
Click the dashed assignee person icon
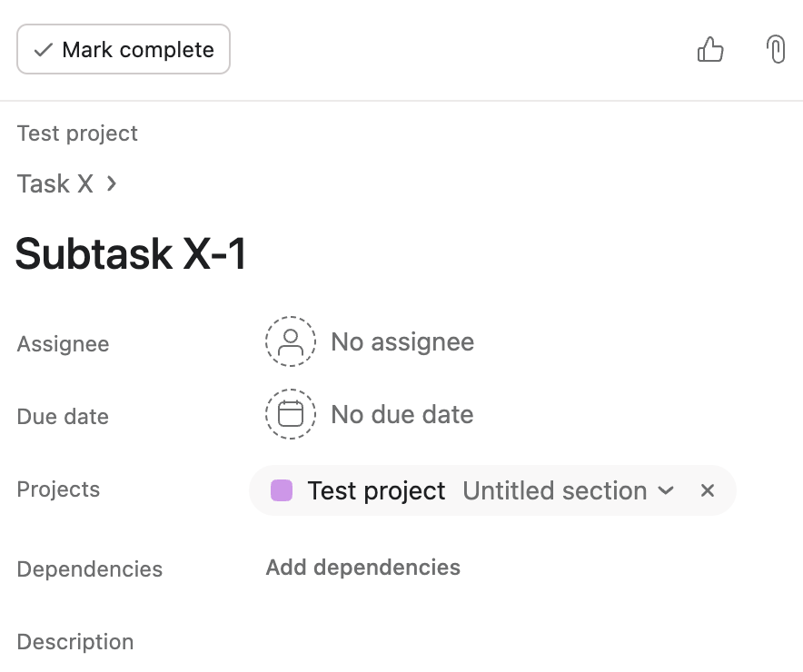point(291,341)
